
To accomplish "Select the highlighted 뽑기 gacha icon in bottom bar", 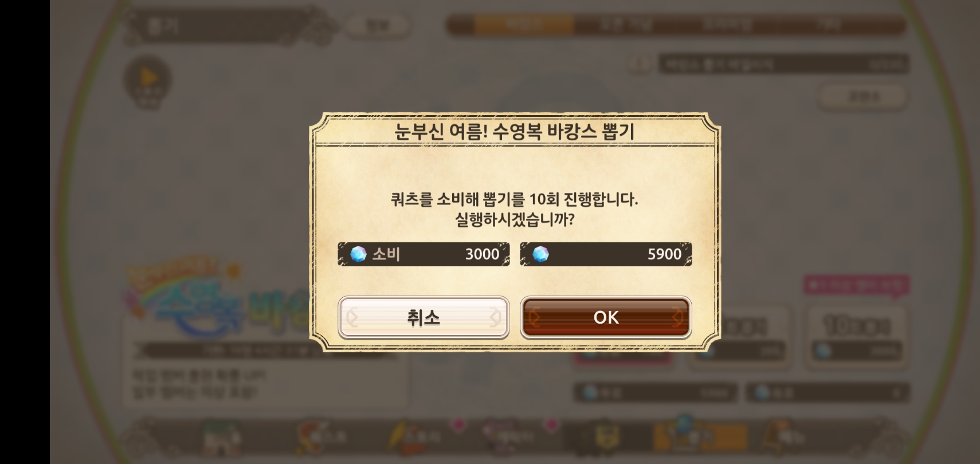I will point(699,438).
